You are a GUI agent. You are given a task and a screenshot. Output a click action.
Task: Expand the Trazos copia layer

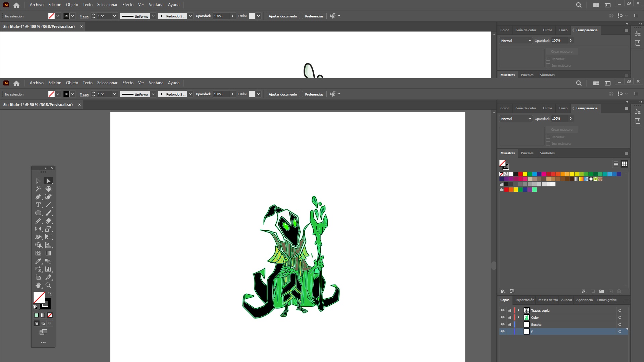pyautogui.click(x=519, y=310)
